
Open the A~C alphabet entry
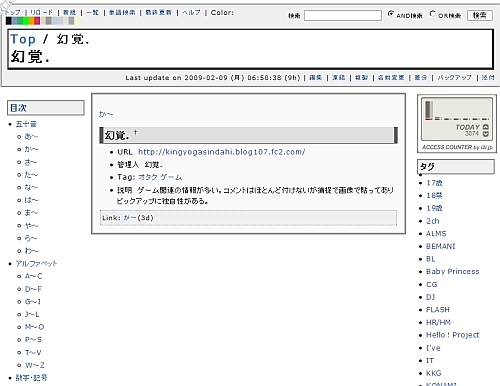coord(34,276)
